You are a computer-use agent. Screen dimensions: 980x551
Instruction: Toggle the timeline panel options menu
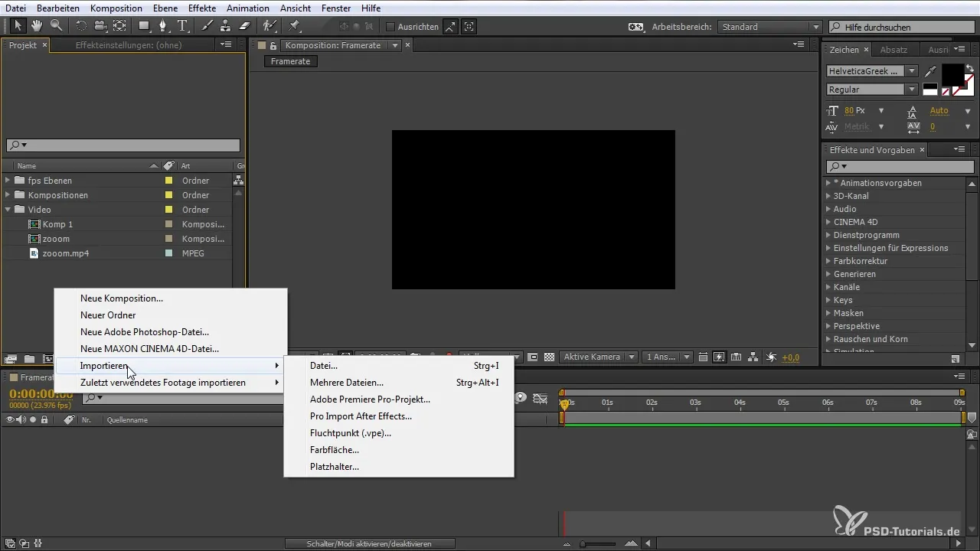[959, 377]
